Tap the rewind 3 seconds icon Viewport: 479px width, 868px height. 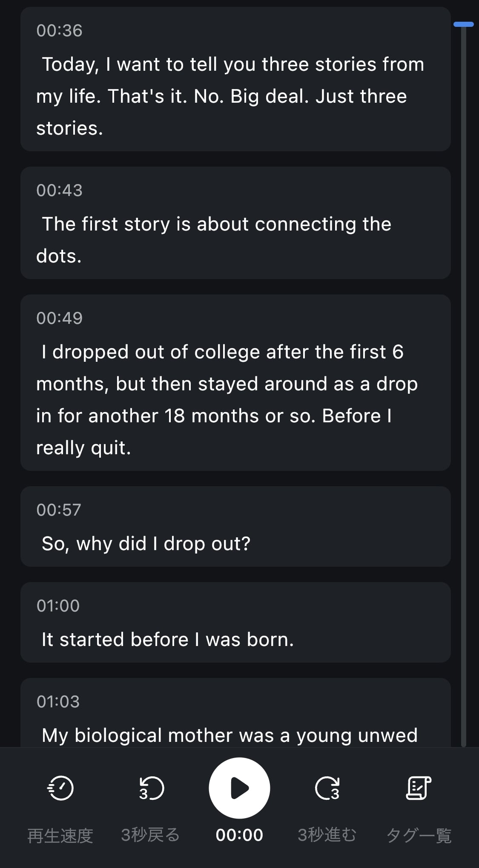pyautogui.click(x=151, y=788)
